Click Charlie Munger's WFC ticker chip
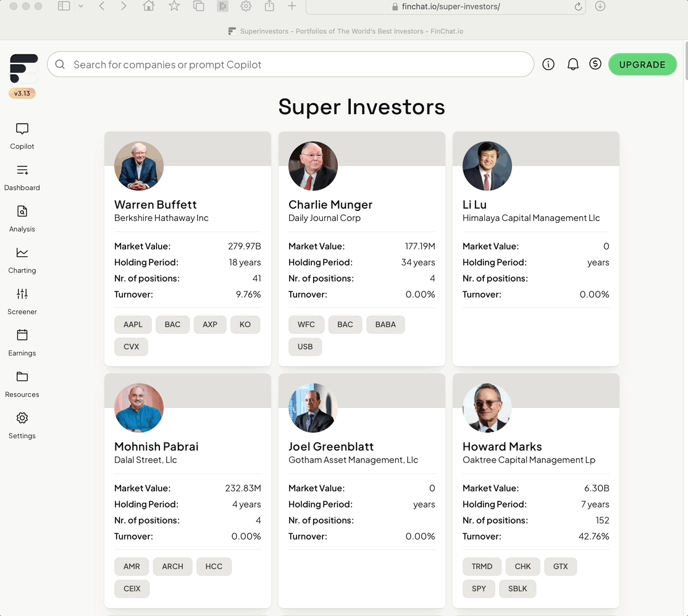This screenshot has width=688, height=616. pos(306,325)
